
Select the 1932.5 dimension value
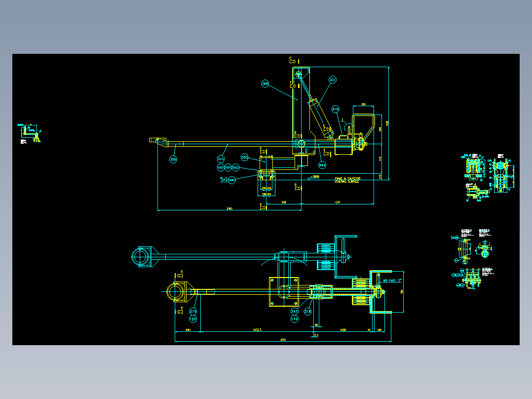pos(257,330)
